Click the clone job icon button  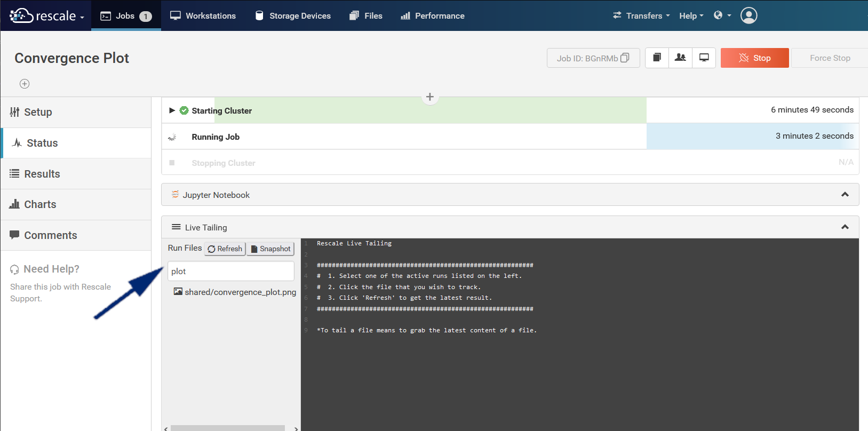pyautogui.click(x=657, y=58)
